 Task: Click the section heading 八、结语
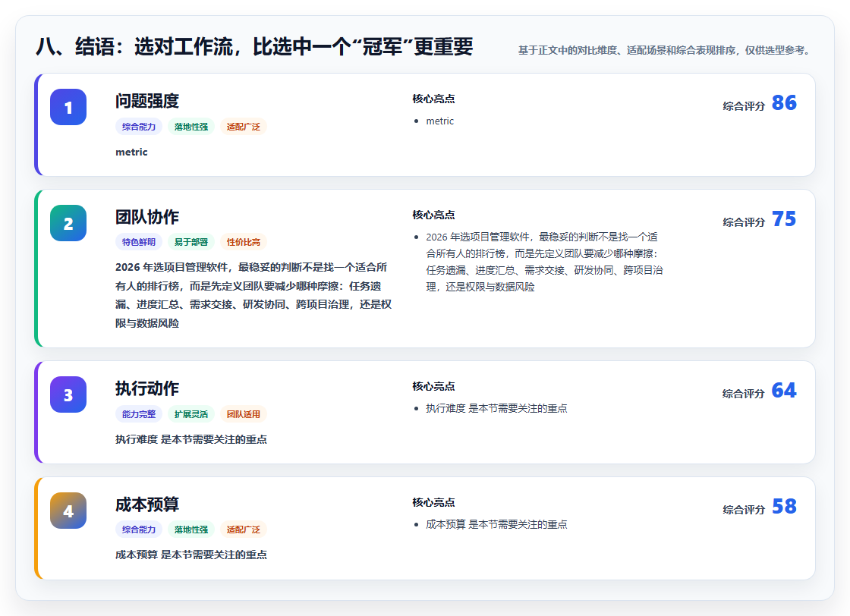[x=254, y=46]
